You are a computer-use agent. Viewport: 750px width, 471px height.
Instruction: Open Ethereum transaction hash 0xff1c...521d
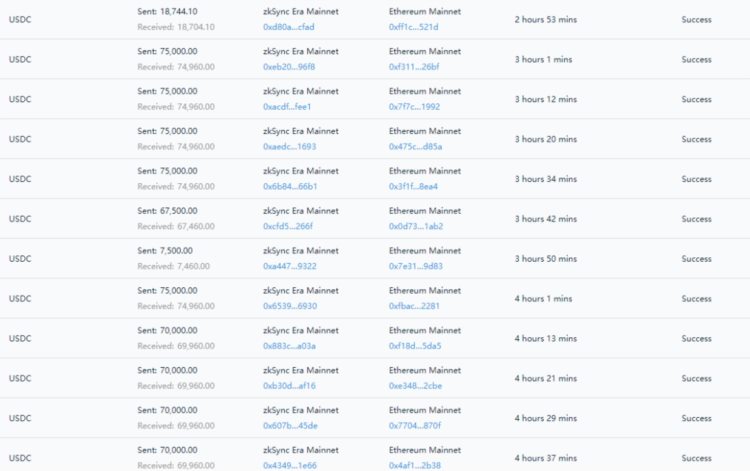click(413, 27)
